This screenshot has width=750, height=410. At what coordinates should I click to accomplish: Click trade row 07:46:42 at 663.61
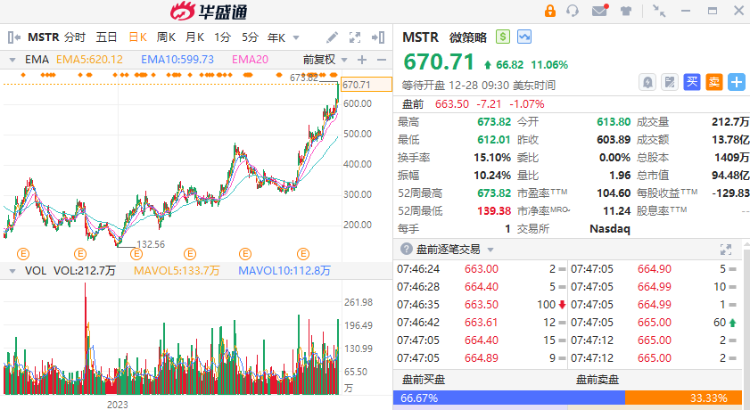(481, 322)
